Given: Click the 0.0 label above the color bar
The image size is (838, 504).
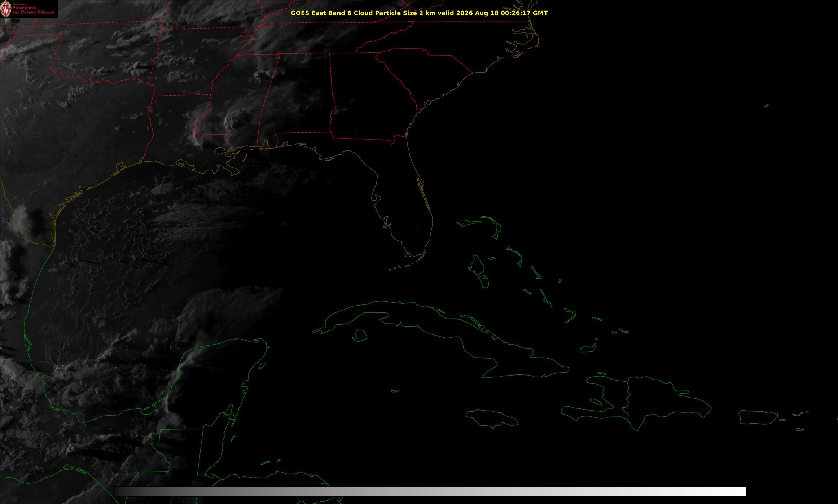Looking at the screenshot, I should [x=113, y=479].
